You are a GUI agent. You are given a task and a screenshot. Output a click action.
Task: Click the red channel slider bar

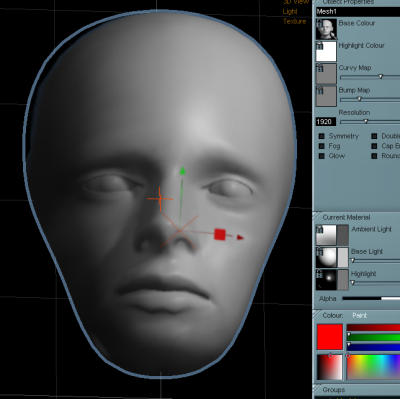click(x=373, y=328)
